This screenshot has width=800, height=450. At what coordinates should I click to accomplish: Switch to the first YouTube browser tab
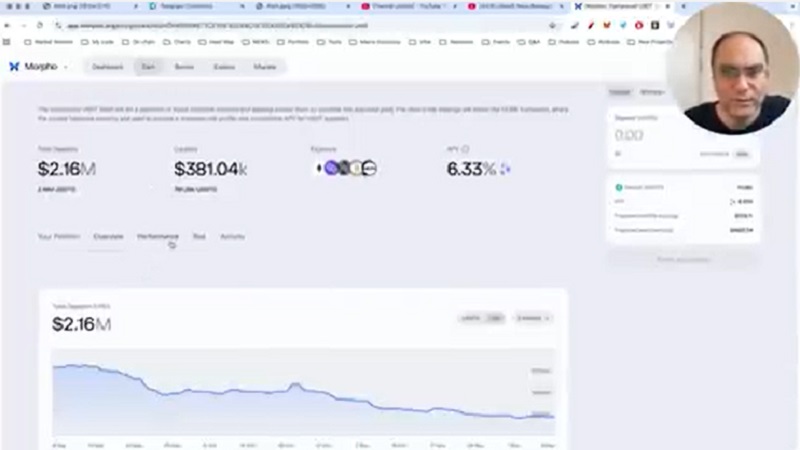[408, 7]
